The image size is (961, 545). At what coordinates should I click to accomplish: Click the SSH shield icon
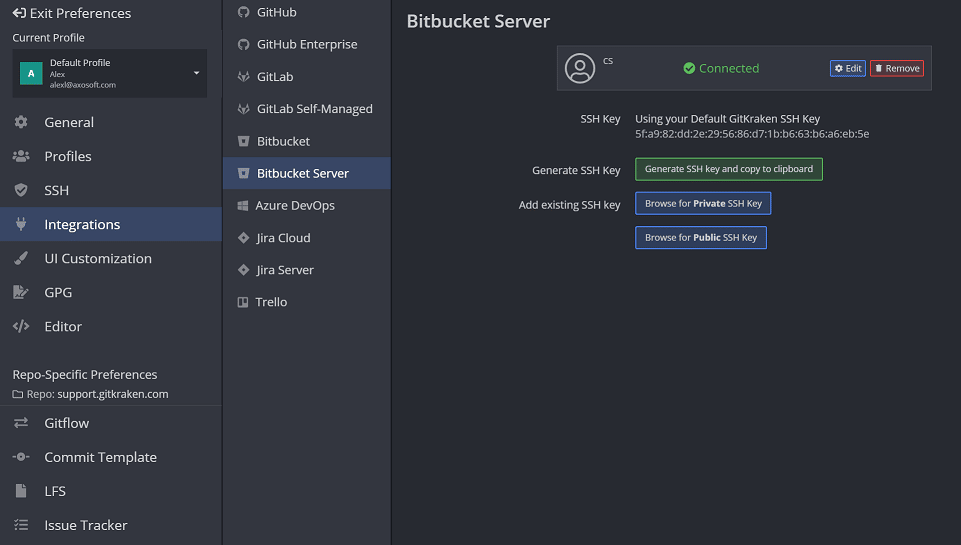coord(21,190)
